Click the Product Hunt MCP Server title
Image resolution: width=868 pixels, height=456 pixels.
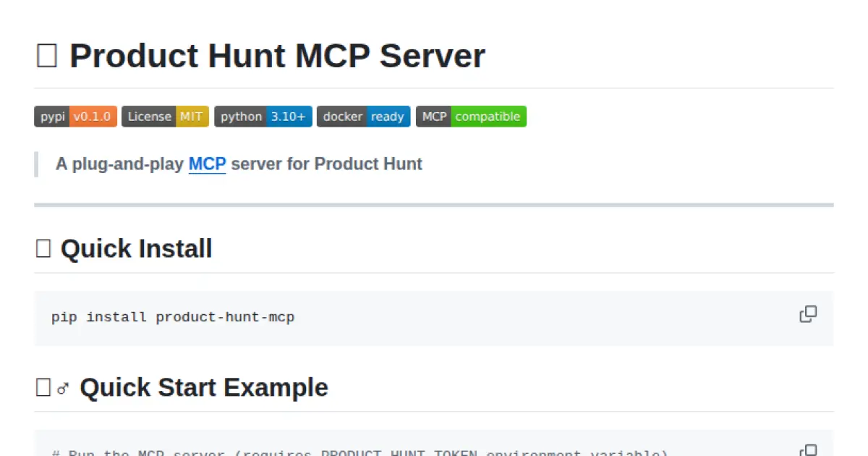point(277,56)
